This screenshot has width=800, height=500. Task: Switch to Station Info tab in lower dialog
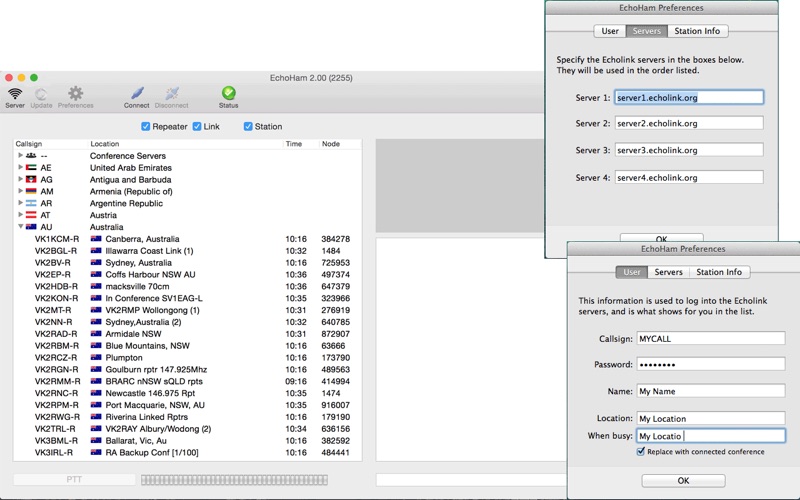[x=719, y=272]
